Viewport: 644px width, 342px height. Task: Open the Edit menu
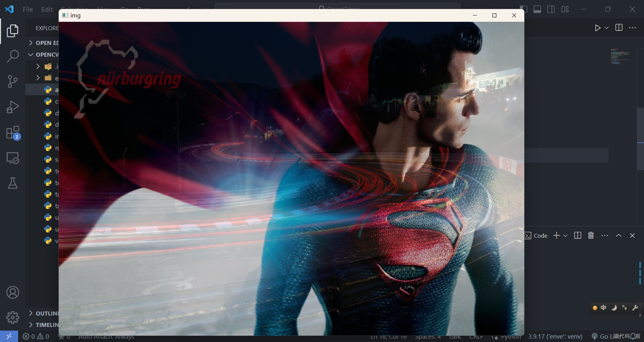(x=47, y=9)
